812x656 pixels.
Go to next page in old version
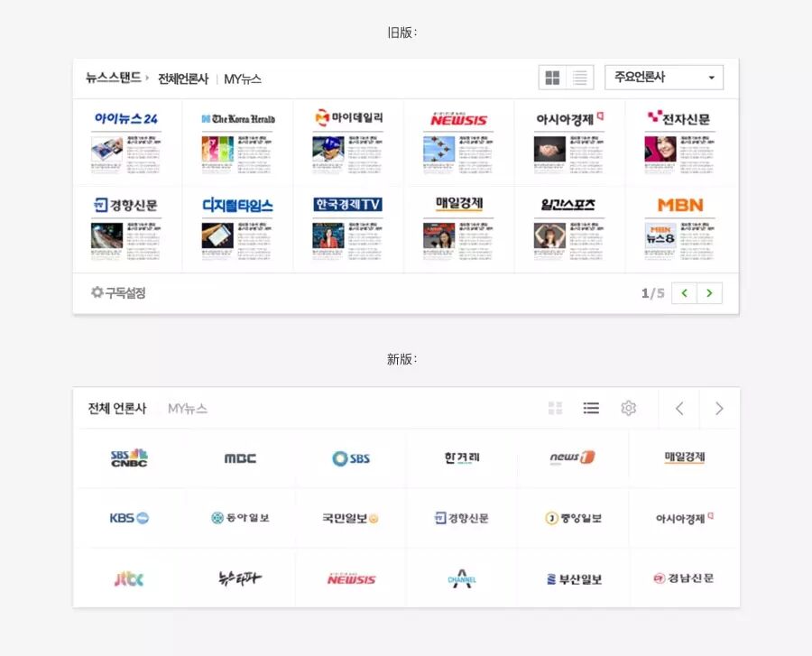[x=709, y=293]
